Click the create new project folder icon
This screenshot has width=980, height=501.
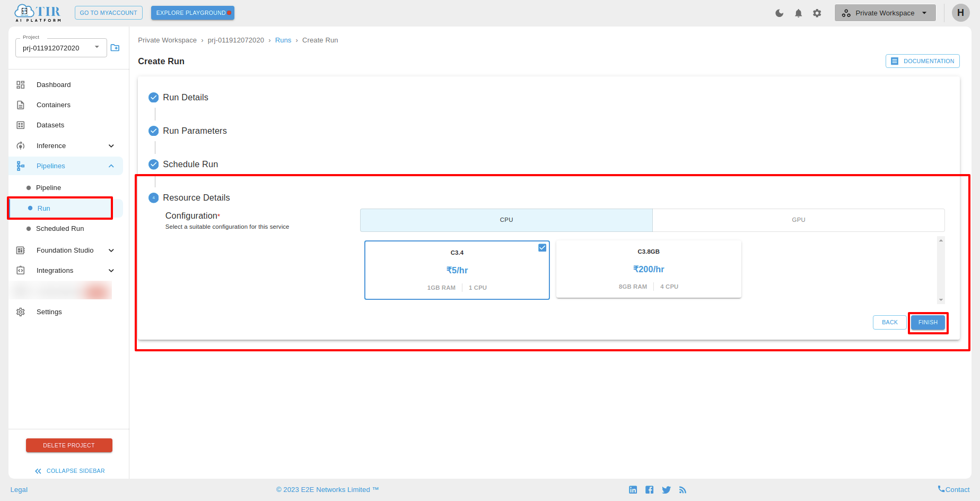(115, 48)
